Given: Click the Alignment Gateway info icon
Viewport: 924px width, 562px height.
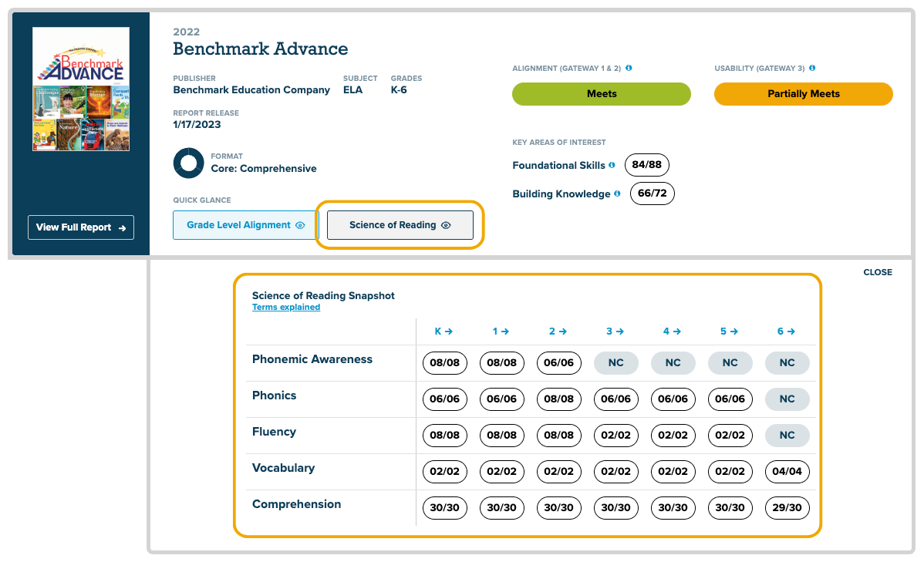Looking at the screenshot, I should coord(629,68).
